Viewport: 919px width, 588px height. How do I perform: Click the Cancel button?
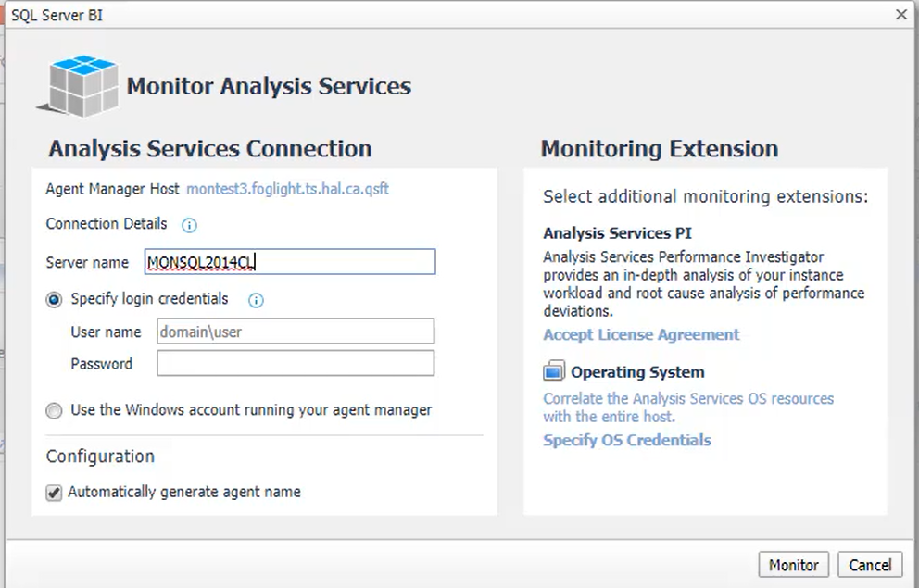pyautogui.click(x=870, y=565)
